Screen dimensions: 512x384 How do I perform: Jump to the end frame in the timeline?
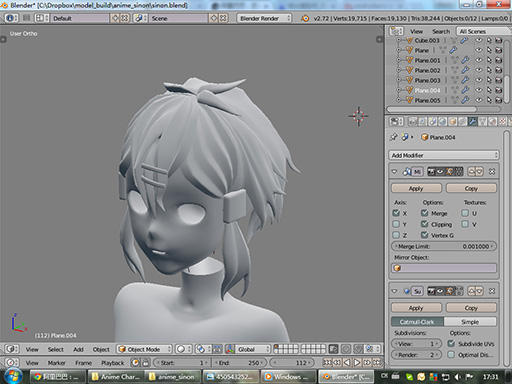point(377,362)
